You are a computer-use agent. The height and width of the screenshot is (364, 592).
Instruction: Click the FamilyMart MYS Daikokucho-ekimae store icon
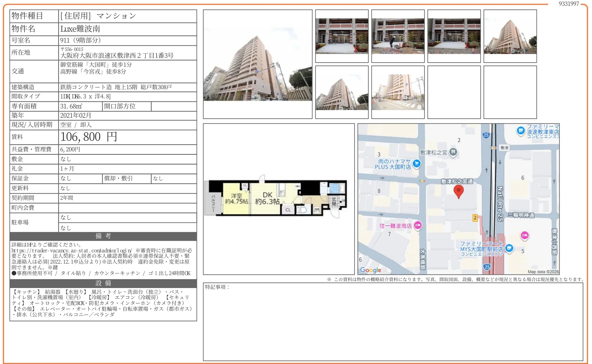pos(509,248)
